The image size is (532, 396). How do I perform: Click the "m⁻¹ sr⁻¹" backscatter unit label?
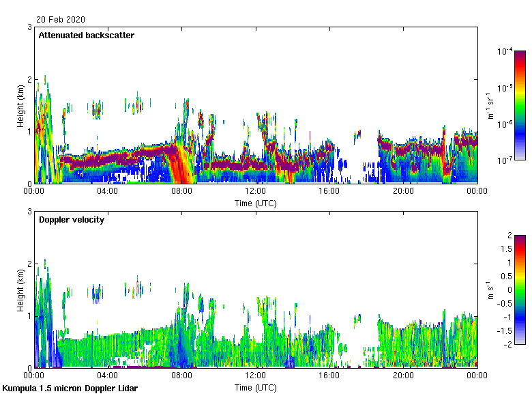[x=490, y=104]
